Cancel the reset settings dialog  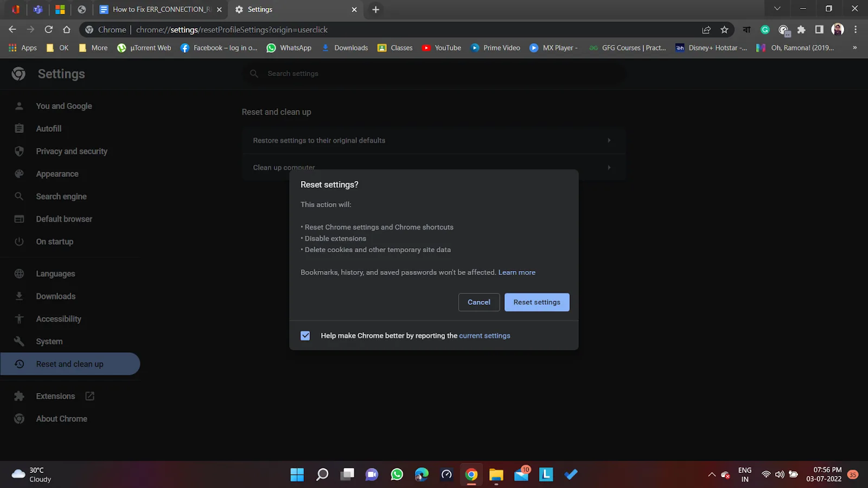click(x=479, y=302)
